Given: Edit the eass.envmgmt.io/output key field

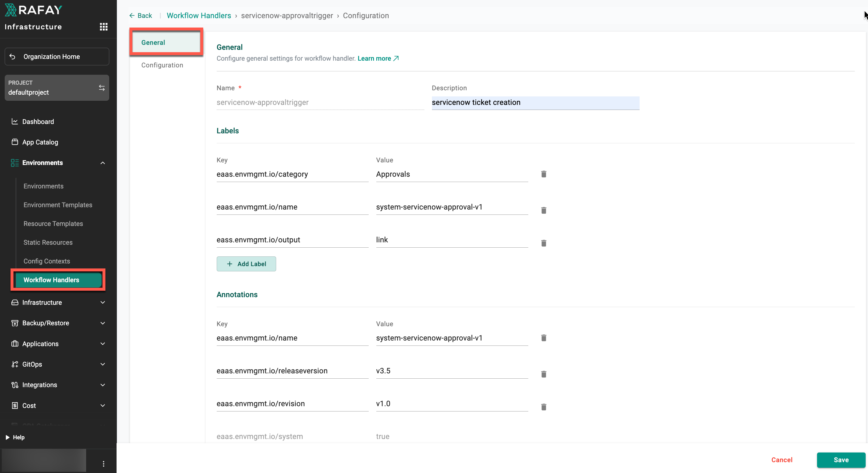Looking at the screenshot, I should point(293,240).
